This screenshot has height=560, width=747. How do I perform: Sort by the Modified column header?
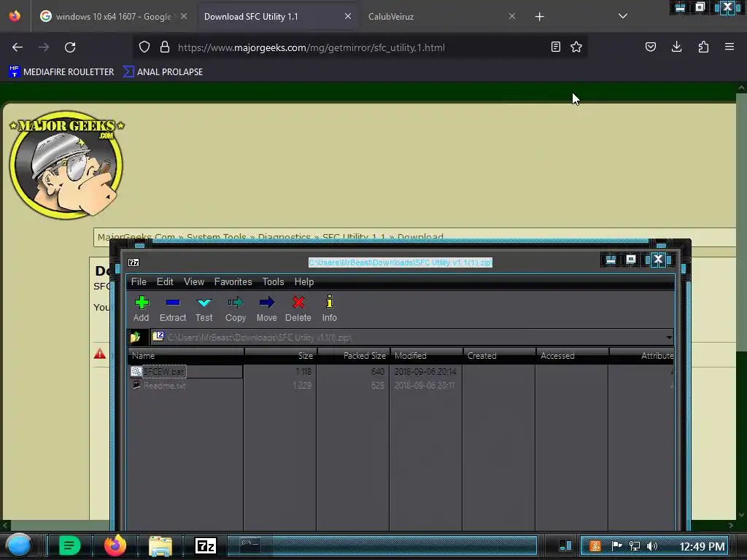tap(426, 356)
